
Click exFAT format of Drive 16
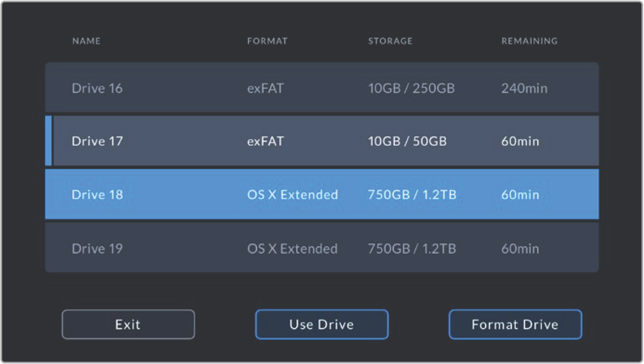pyautogui.click(x=265, y=88)
